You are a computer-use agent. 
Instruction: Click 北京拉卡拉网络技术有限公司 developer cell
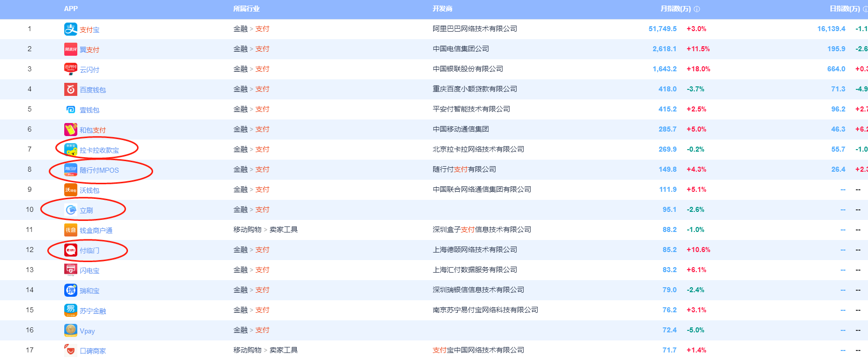[x=478, y=149]
